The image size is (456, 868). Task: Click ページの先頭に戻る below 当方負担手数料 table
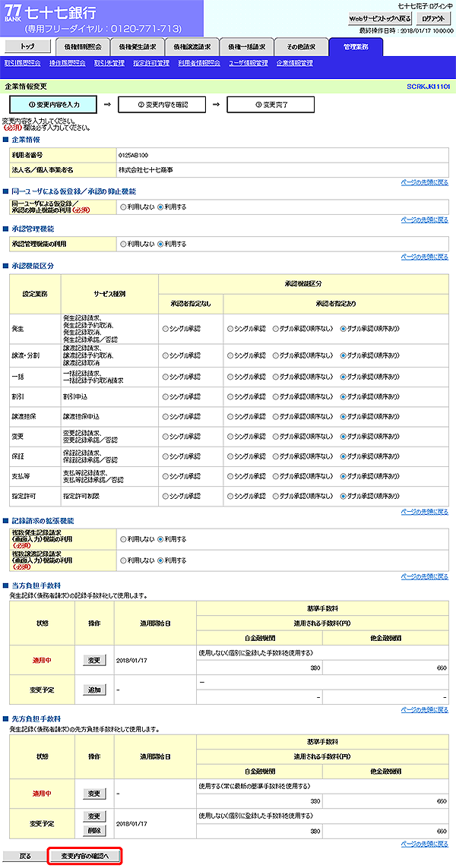click(x=424, y=710)
